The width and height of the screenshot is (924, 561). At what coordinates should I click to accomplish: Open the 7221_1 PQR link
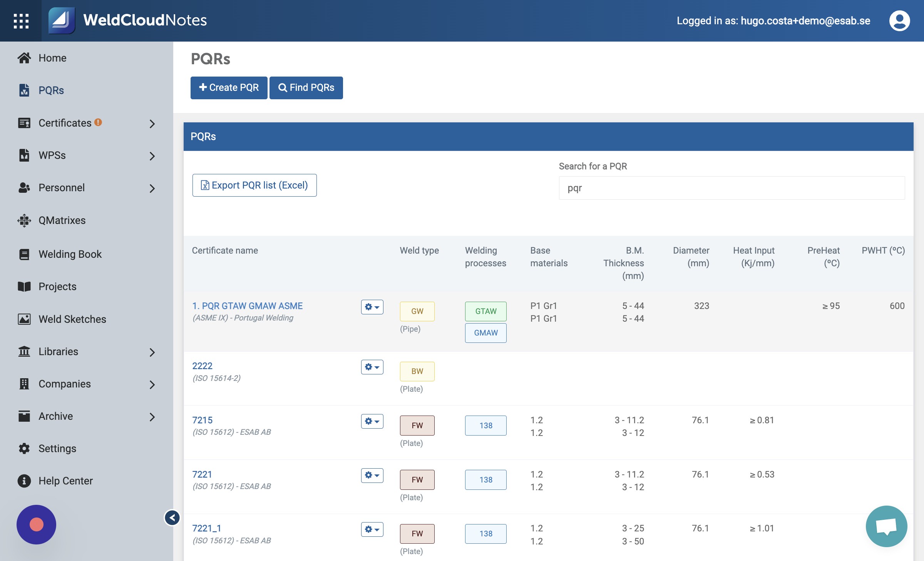[207, 528]
